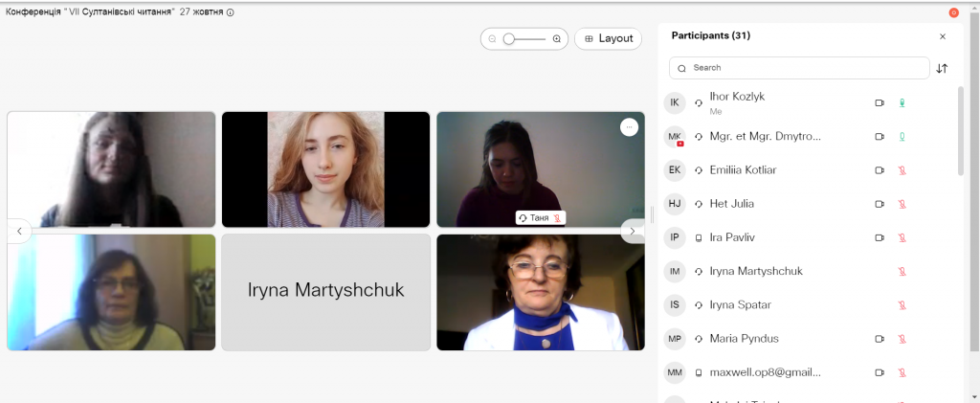Close the Participants panel
The height and width of the screenshot is (403, 980).
click(x=943, y=37)
